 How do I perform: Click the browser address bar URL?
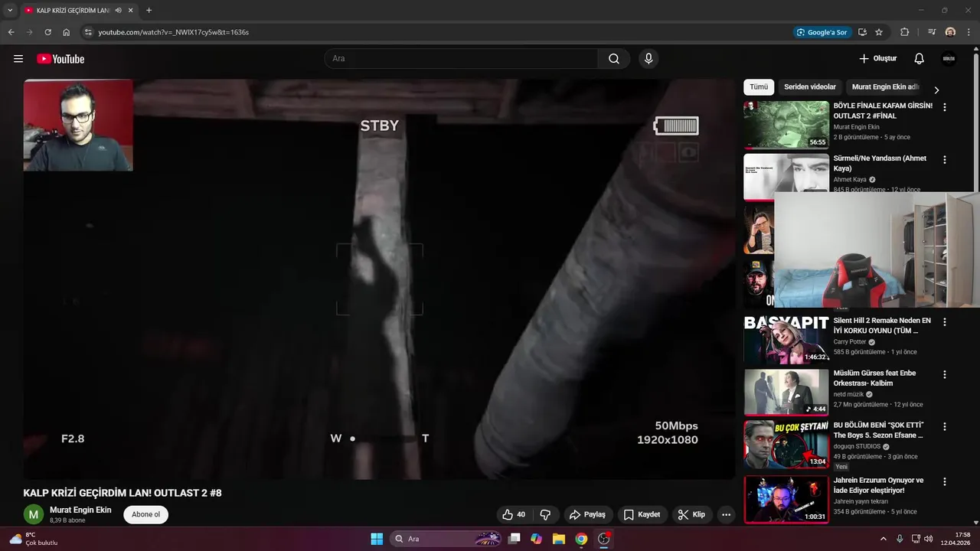coord(174,32)
